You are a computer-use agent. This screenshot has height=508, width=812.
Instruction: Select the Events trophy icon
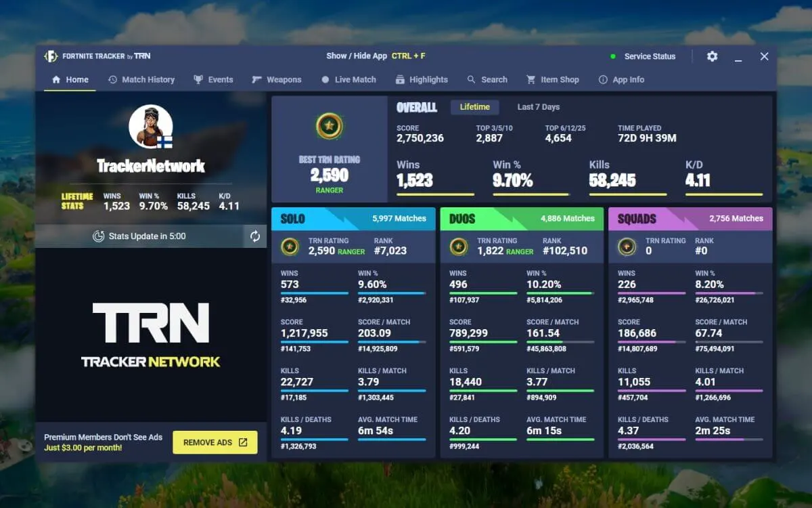click(x=198, y=79)
